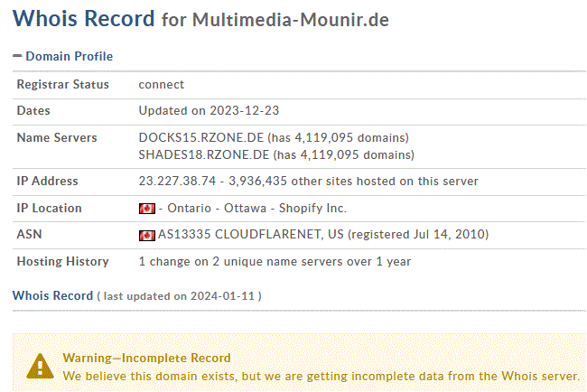Click the Multimedia-Mounir.de domain heading
587x392 pixels.
tap(291, 19)
